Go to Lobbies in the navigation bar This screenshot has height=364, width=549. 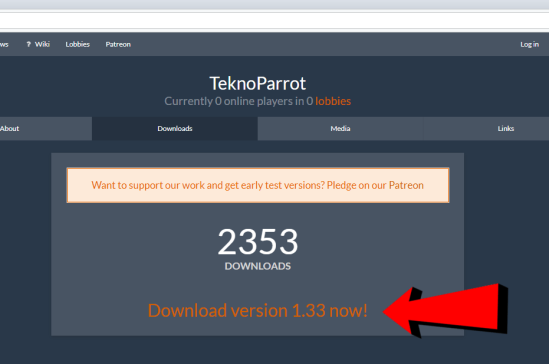click(78, 44)
